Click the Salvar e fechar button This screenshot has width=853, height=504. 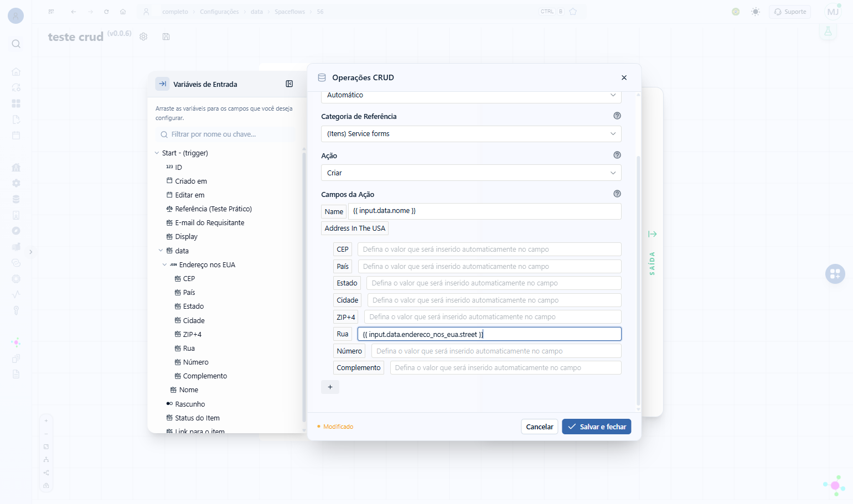[596, 427]
